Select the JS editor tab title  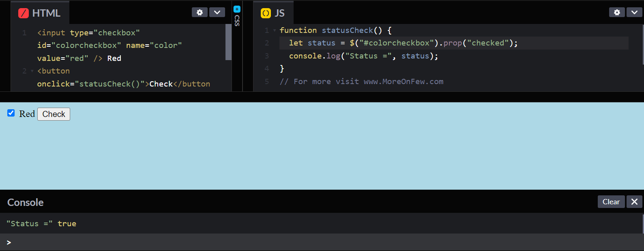279,13
